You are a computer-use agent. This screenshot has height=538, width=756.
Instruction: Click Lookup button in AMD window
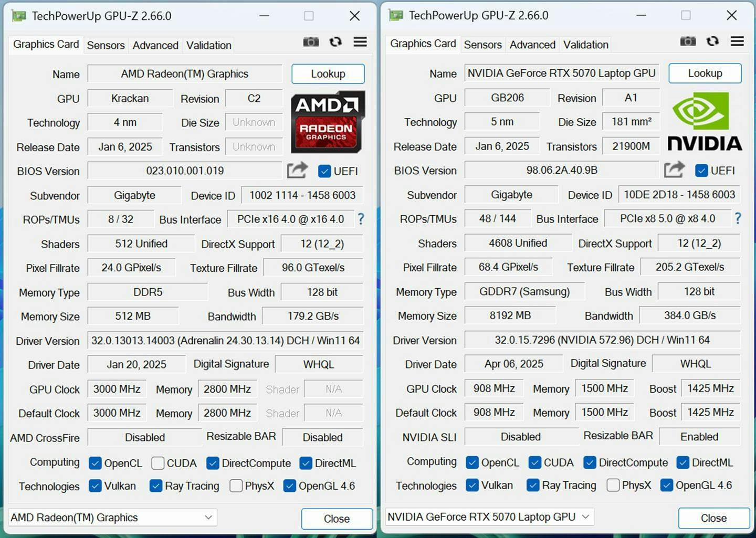click(328, 74)
